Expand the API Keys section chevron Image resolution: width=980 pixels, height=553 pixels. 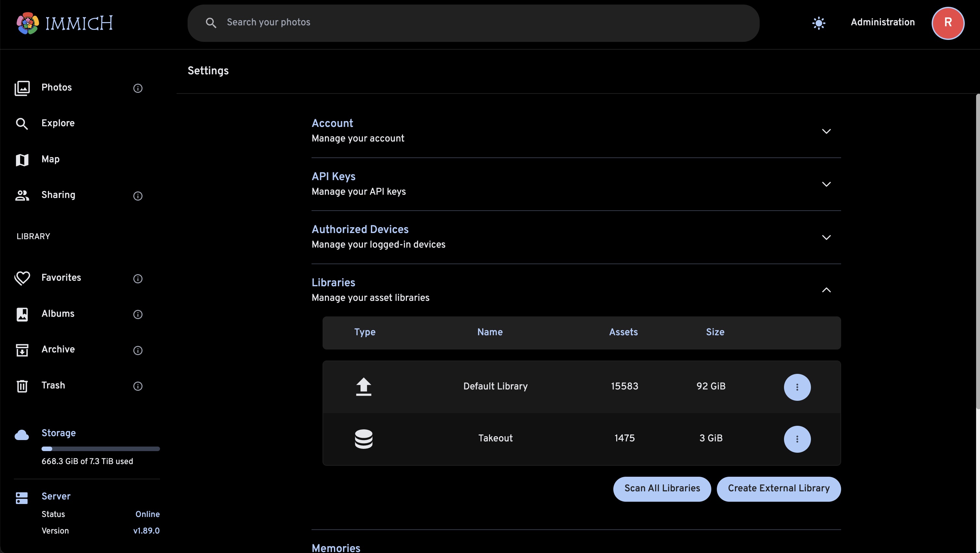[826, 184]
